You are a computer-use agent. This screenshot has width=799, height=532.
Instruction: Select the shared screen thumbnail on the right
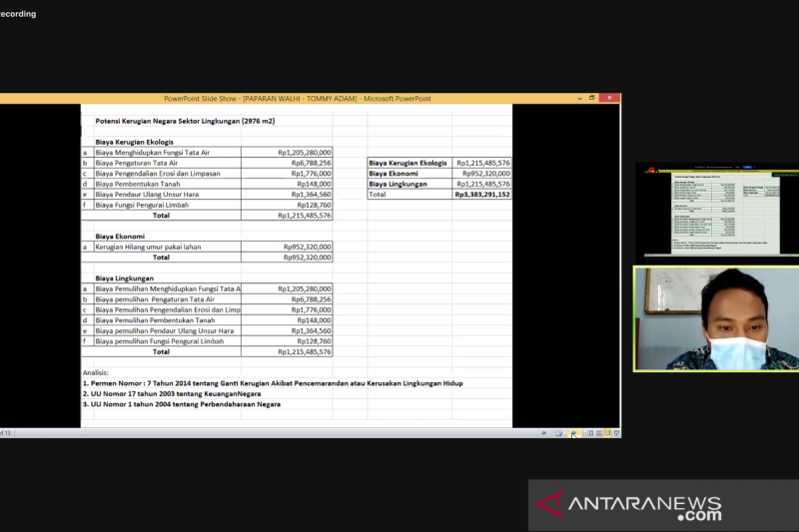[716, 210]
